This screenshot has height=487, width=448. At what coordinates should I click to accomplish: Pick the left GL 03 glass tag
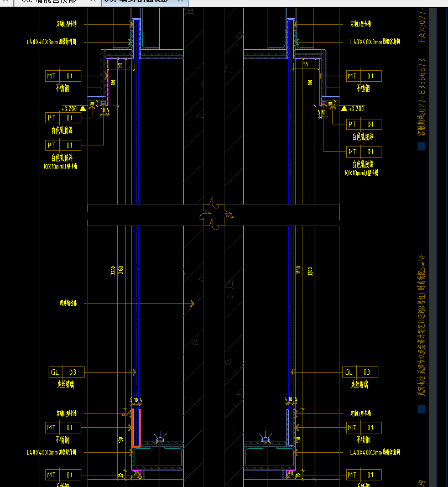(66, 372)
